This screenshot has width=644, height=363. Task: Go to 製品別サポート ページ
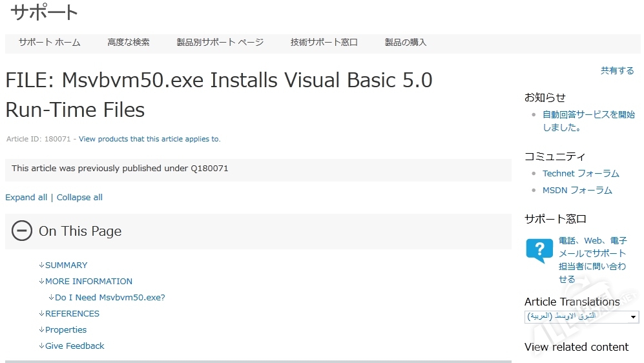220,43
